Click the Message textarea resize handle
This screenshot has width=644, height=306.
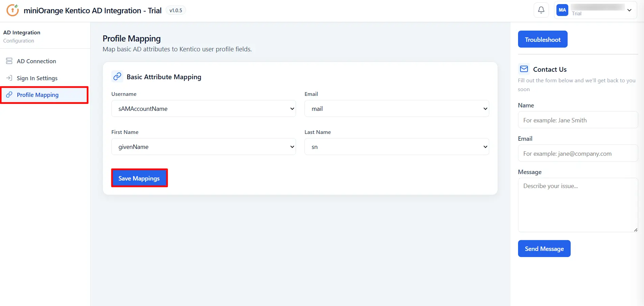(636, 230)
